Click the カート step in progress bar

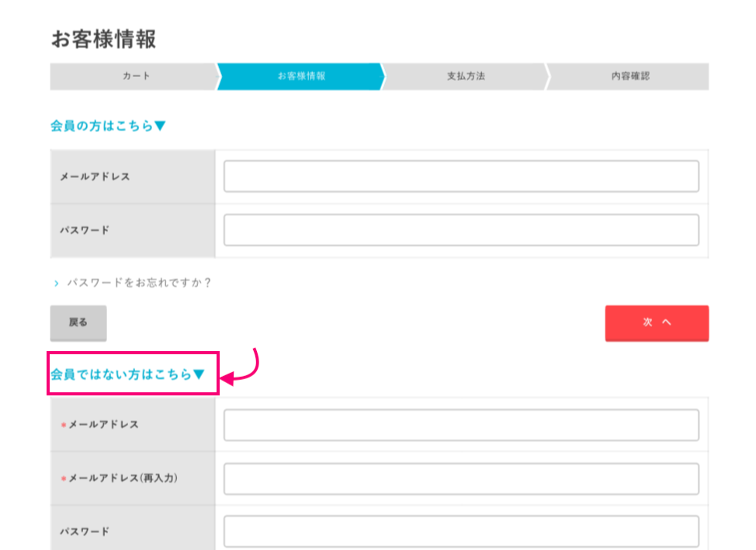click(135, 76)
